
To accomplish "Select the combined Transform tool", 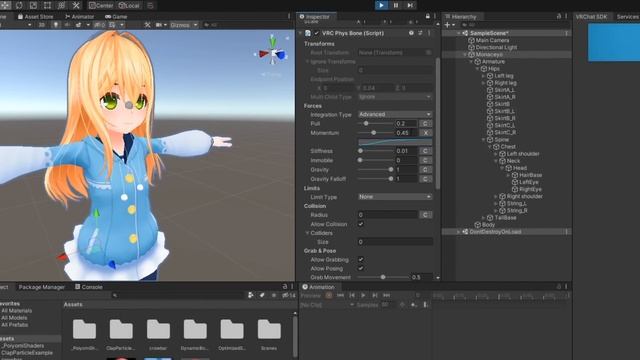I will 62,5.
